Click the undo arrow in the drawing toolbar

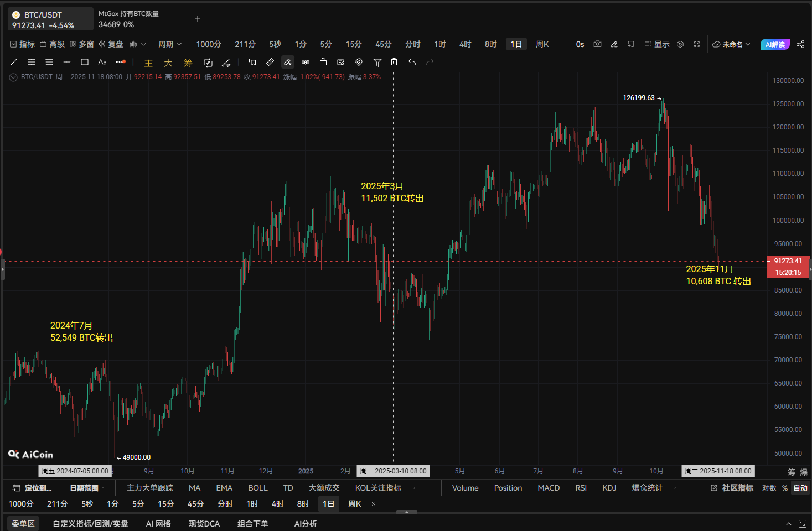(x=412, y=62)
